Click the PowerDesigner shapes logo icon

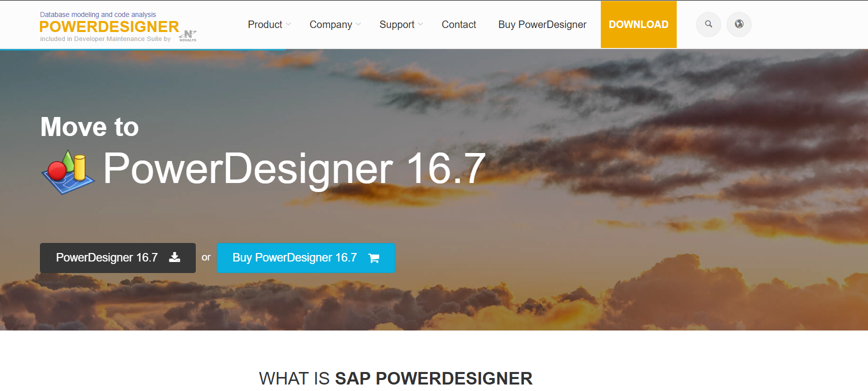[68, 171]
